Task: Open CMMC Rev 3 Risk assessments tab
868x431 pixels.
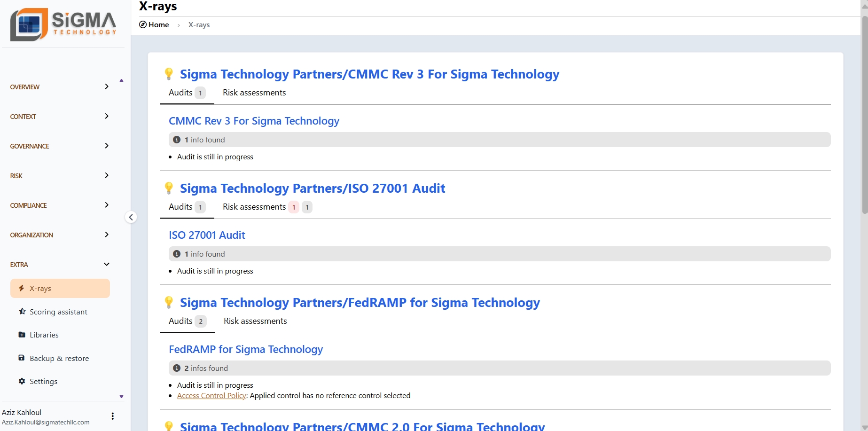Action: click(254, 93)
